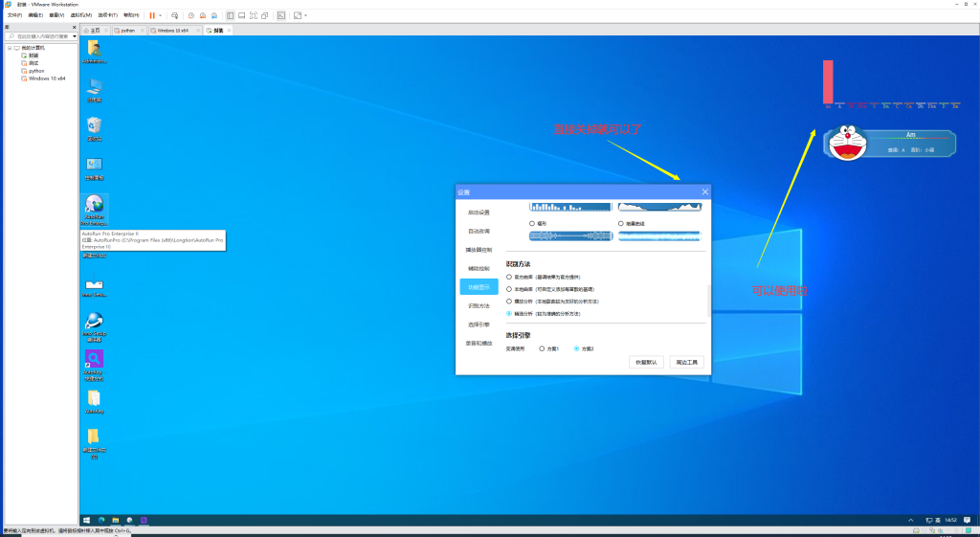Image resolution: width=980 pixels, height=537 pixels.
Task: Open the 帮助(H) menu
Action: point(131,15)
